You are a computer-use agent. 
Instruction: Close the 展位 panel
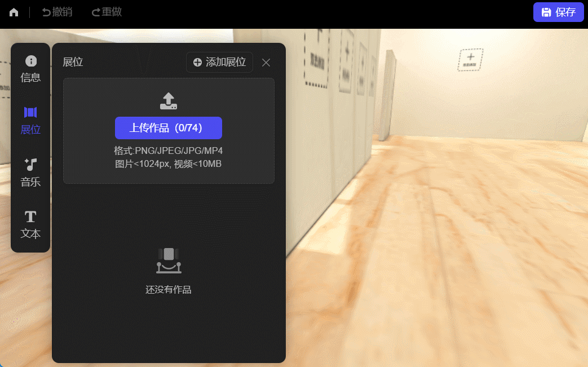tap(266, 63)
